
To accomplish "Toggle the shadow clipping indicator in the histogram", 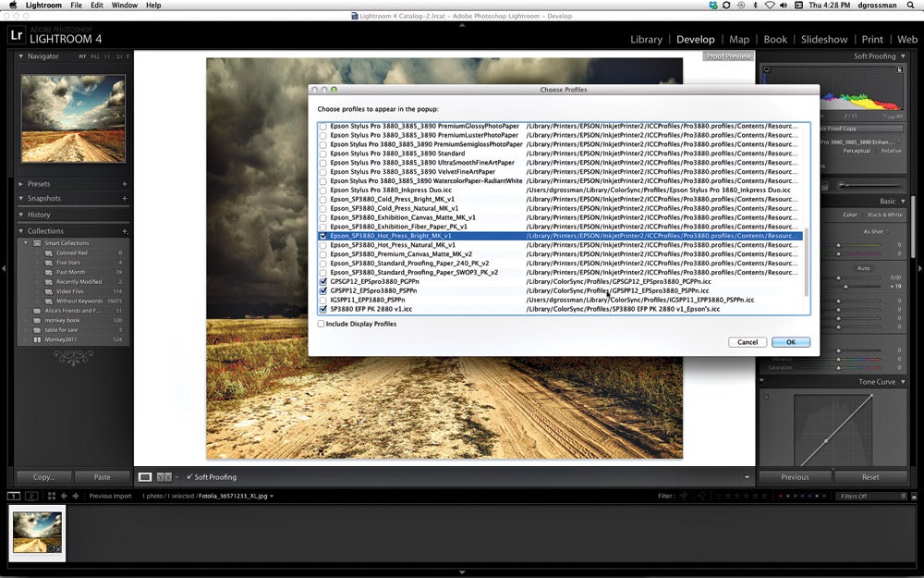I will click(767, 69).
